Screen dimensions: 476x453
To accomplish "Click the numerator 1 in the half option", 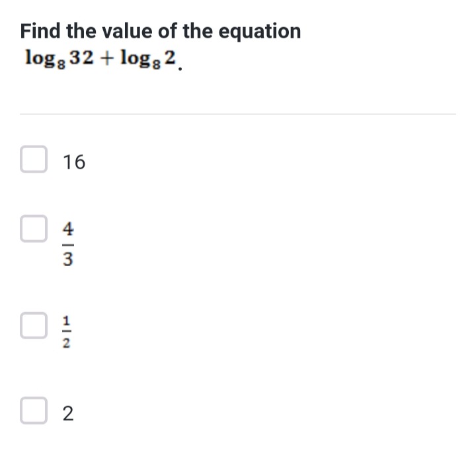I will [67, 321].
